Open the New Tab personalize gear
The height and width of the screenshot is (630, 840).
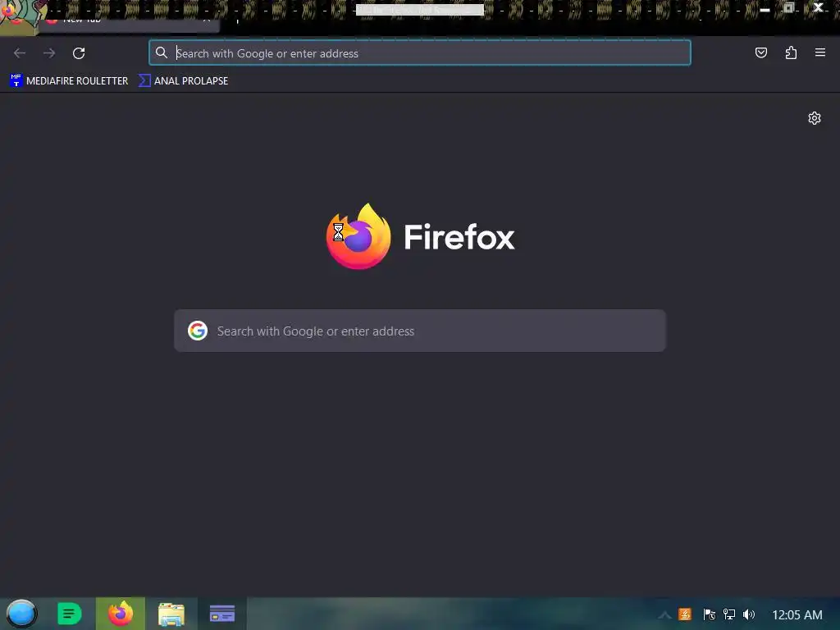point(815,118)
